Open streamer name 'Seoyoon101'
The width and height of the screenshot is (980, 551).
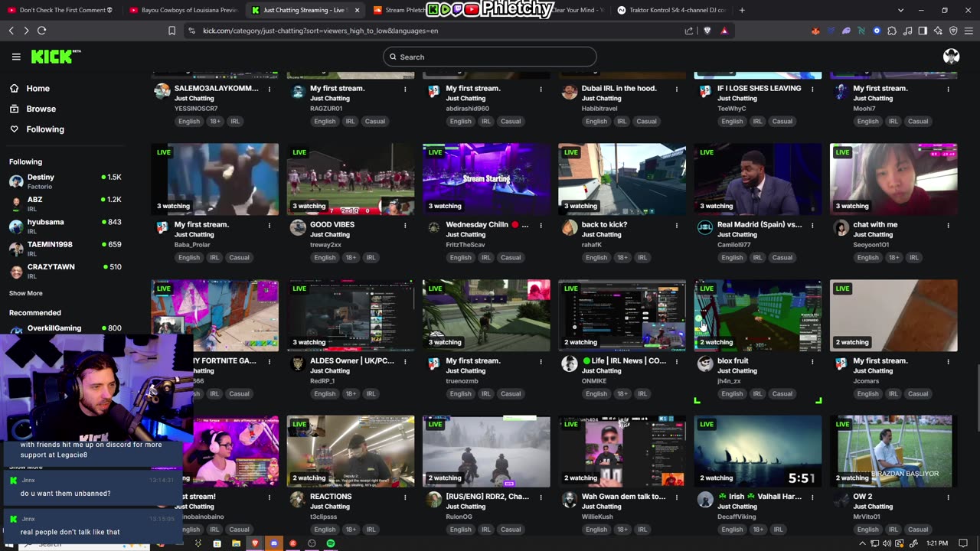click(871, 245)
